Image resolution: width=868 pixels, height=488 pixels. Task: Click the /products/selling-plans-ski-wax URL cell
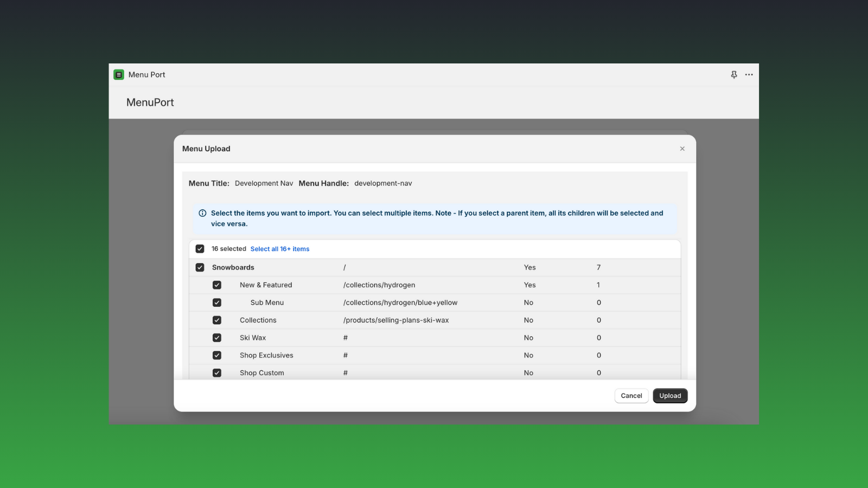(x=396, y=320)
